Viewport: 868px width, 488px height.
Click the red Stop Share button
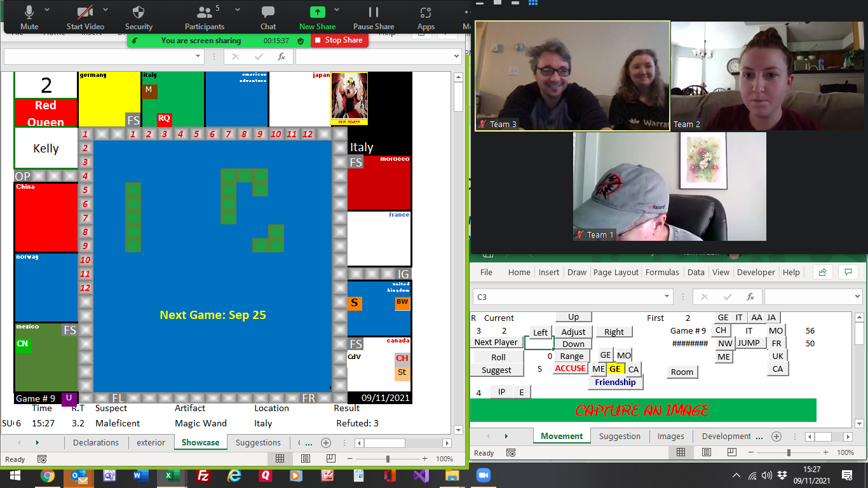(x=337, y=40)
